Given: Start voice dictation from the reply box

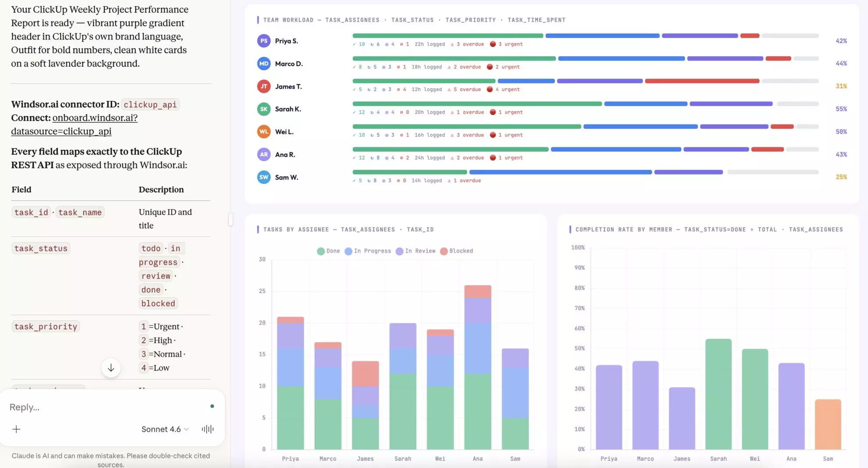Looking at the screenshot, I should coord(207,429).
